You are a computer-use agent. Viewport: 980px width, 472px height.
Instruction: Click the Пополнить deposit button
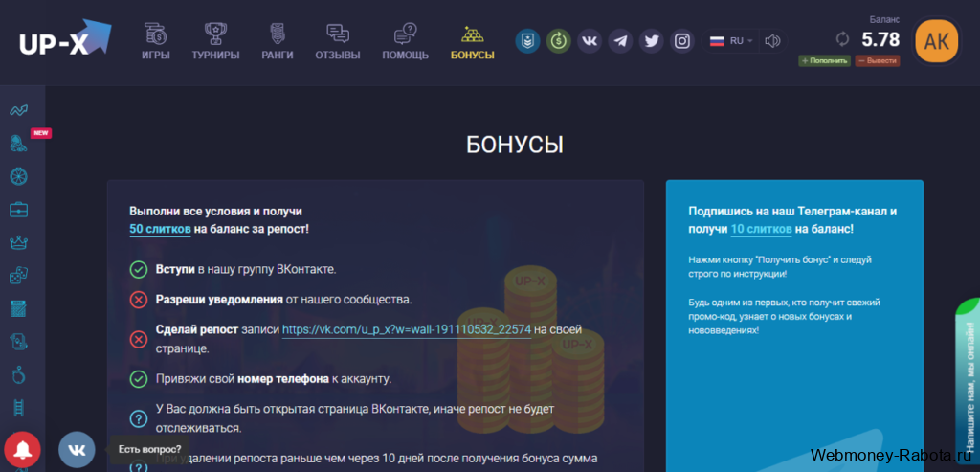824,60
